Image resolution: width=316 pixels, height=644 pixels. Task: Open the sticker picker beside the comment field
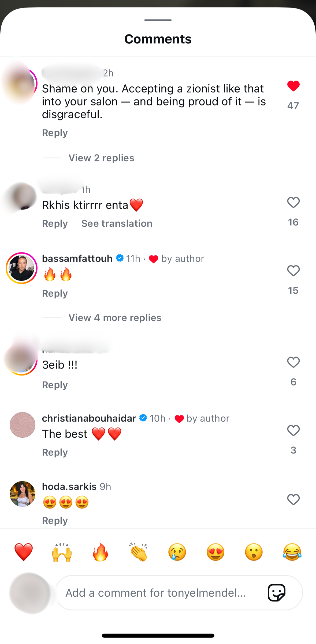tap(277, 593)
